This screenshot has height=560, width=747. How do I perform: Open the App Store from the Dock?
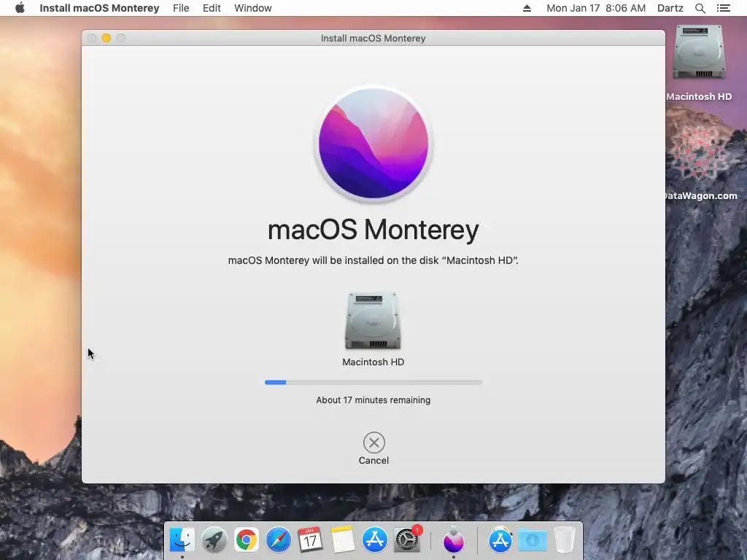pos(375,540)
